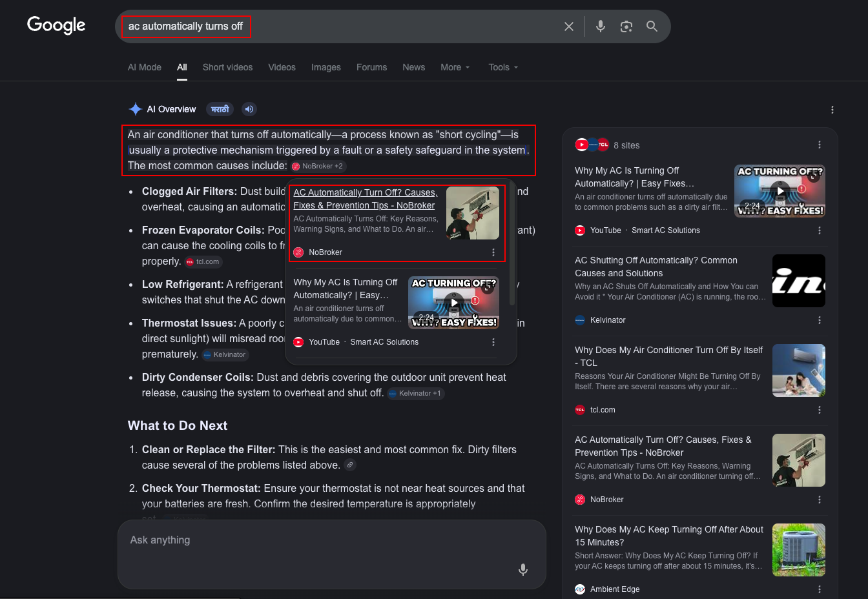868x599 pixels.
Task: Open sidebar NoBroker Causes, Fixes & Prevention link
Action: click(663, 446)
